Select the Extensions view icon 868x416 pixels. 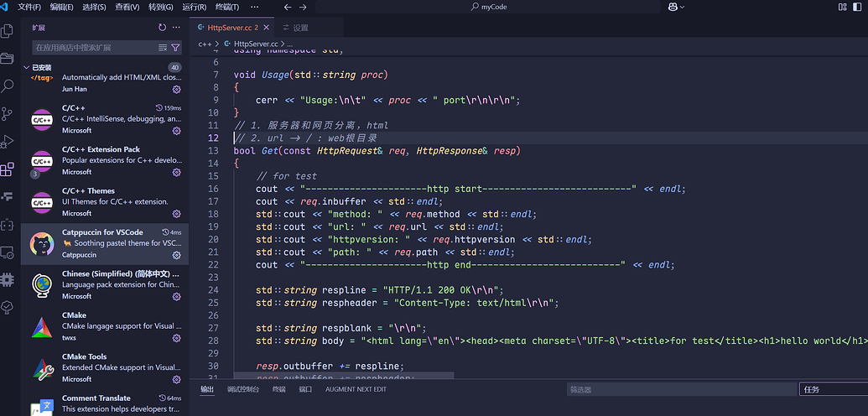[x=8, y=169]
